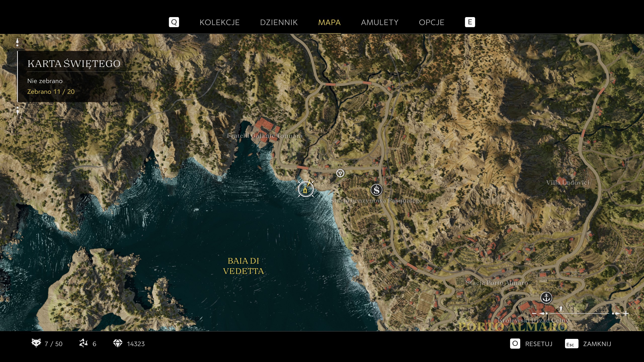Click the Stacja Porto Almaro label
The width and height of the screenshot is (644, 362).
point(497,283)
